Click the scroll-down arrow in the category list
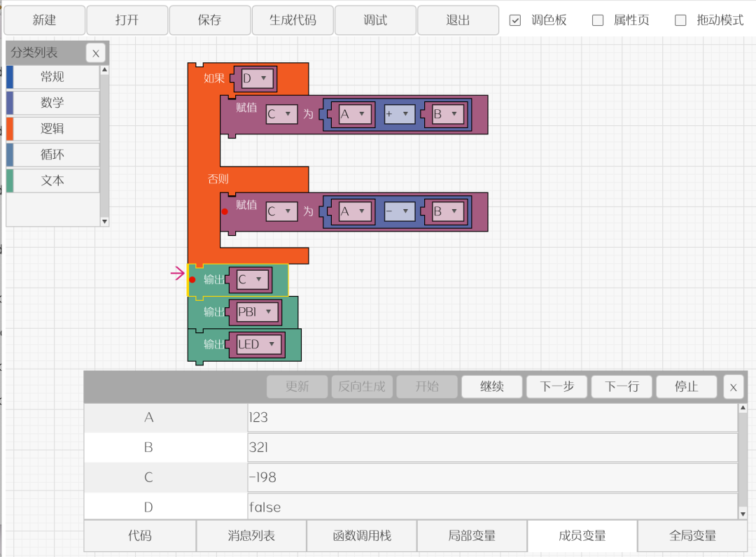Image resolution: width=756 pixels, height=557 pixels. 105,221
